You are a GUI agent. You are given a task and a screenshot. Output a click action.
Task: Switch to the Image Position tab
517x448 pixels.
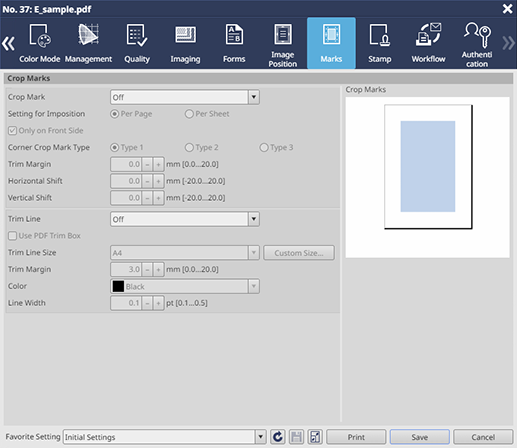(283, 44)
